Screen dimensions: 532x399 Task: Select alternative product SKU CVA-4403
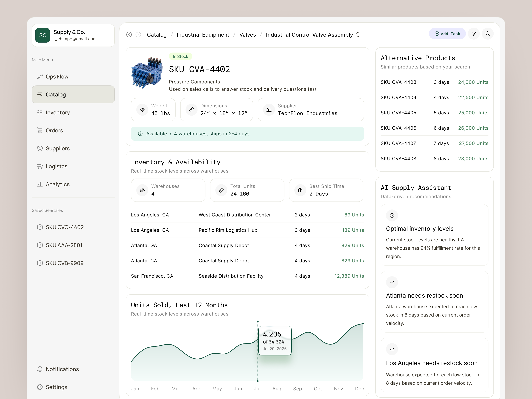pyautogui.click(x=434, y=82)
